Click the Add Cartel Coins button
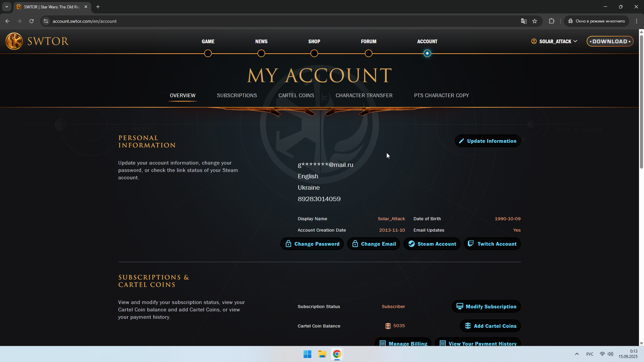Viewport: 644px width, 362px height. (490, 326)
